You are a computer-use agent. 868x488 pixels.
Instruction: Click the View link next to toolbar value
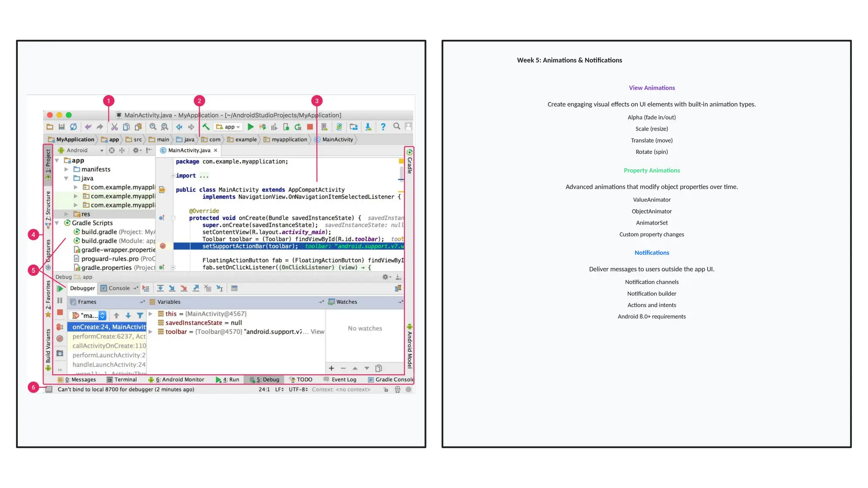[317, 332]
